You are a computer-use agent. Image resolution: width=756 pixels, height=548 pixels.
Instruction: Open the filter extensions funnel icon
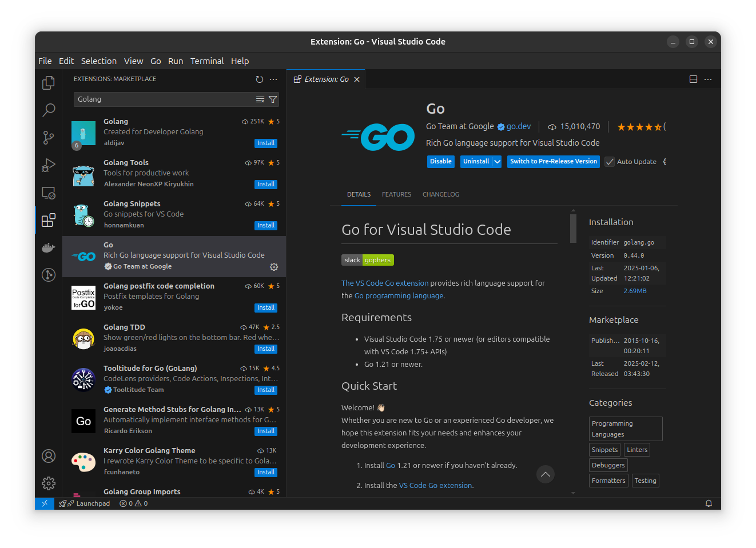[273, 99]
